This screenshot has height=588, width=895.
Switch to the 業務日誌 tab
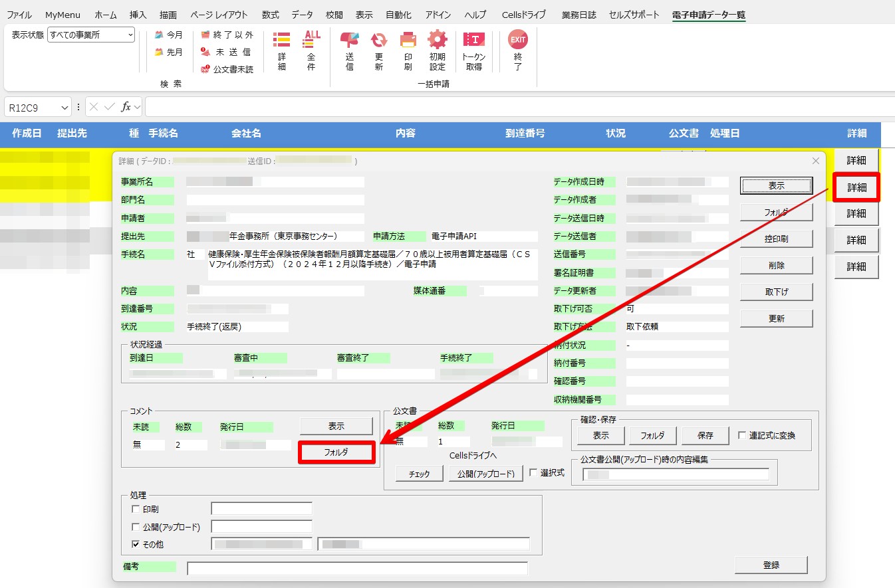[578, 15]
